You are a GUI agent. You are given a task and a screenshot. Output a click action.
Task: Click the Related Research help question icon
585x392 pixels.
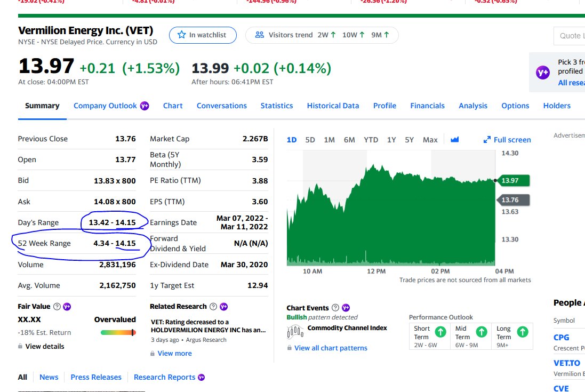(213, 307)
